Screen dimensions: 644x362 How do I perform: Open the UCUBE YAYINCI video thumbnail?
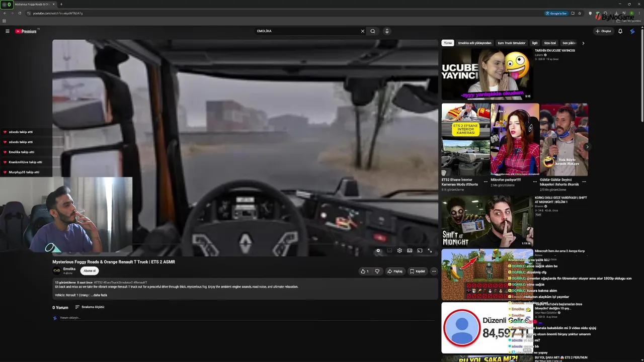(487, 74)
